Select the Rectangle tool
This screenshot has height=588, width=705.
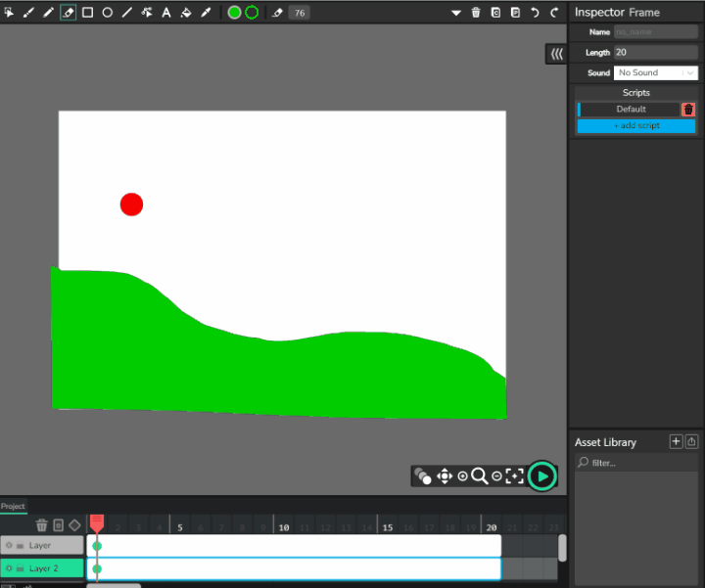click(x=88, y=13)
